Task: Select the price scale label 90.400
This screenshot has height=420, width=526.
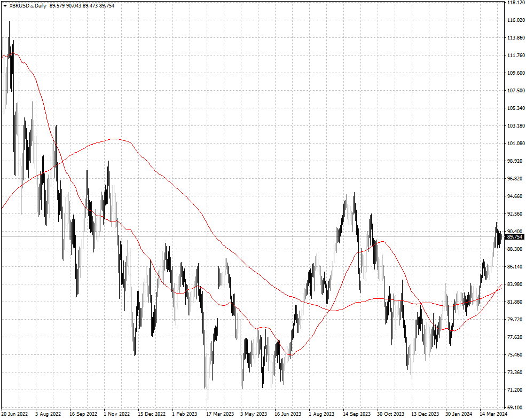Action: click(515, 231)
